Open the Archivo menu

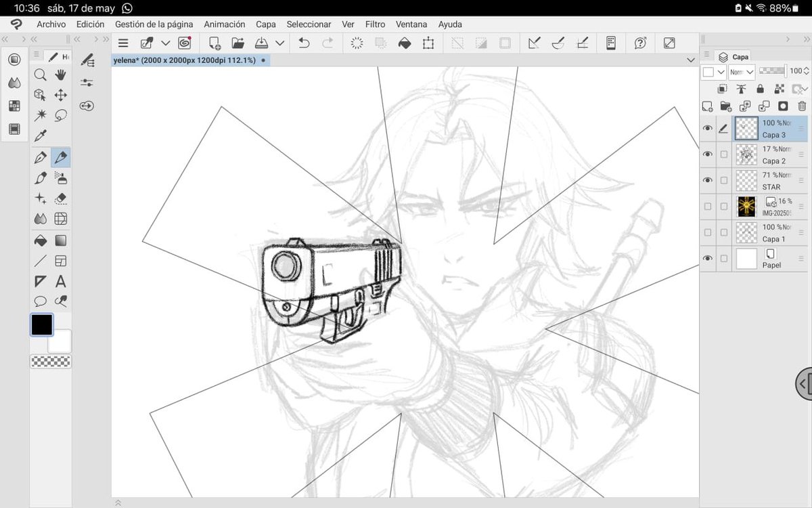[x=51, y=24]
